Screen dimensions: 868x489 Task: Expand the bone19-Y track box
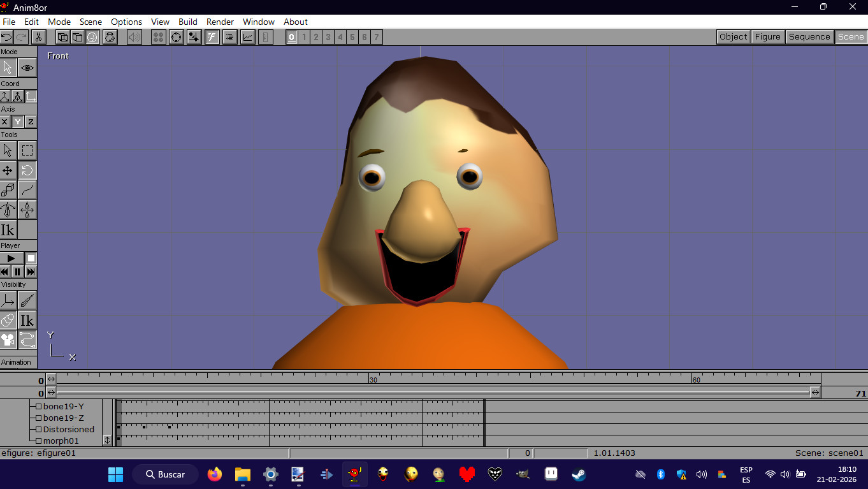tap(38, 407)
